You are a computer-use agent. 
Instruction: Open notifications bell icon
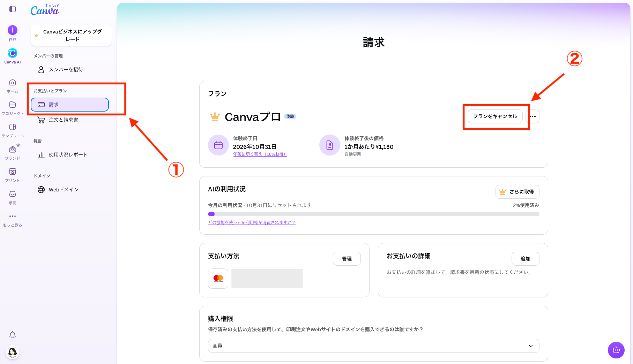(x=13, y=335)
